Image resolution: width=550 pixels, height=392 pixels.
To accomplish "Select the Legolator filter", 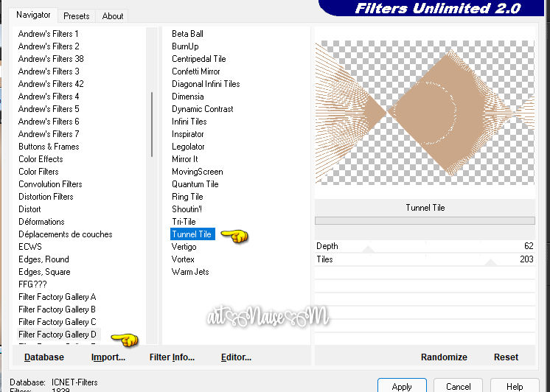I will [188, 147].
